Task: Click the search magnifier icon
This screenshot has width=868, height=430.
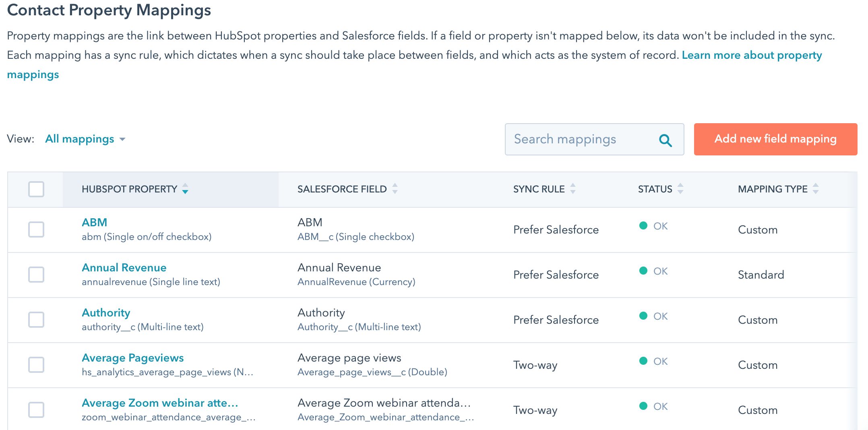Action: [x=665, y=140]
